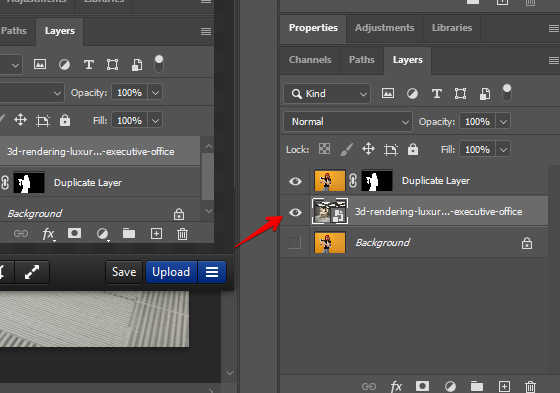
Task: Open Normal blend mode dropdown
Action: (x=348, y=122)
